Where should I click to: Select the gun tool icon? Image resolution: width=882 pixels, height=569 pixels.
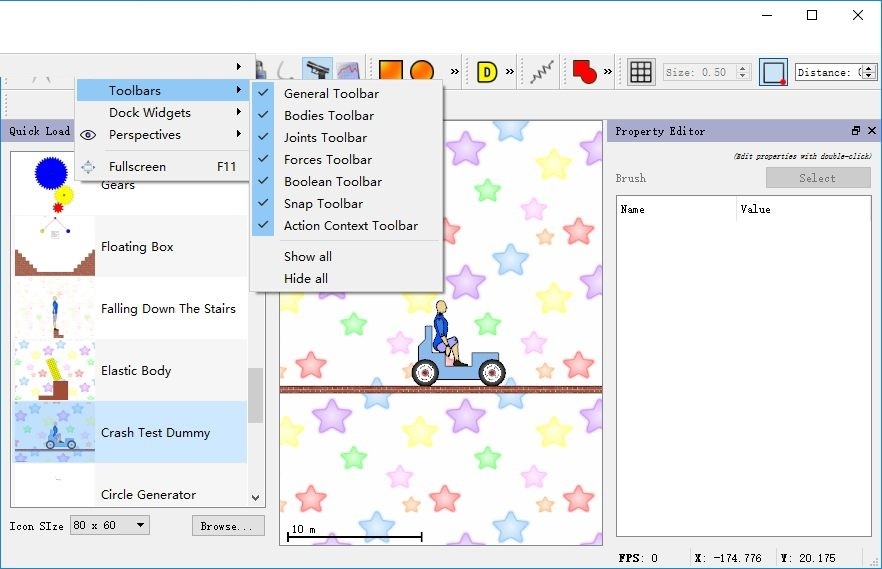pos(317,72)
